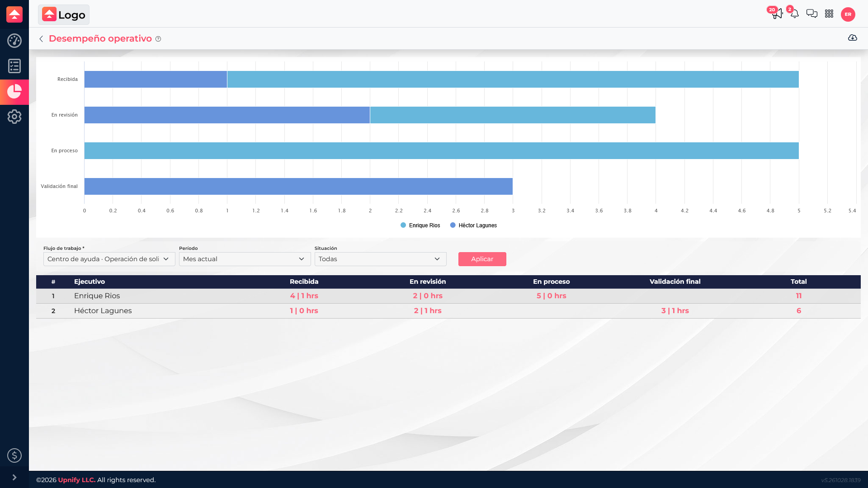Click the En proceso light-blue chart bar
Screen dimensions: 868x488
(442, 150)
